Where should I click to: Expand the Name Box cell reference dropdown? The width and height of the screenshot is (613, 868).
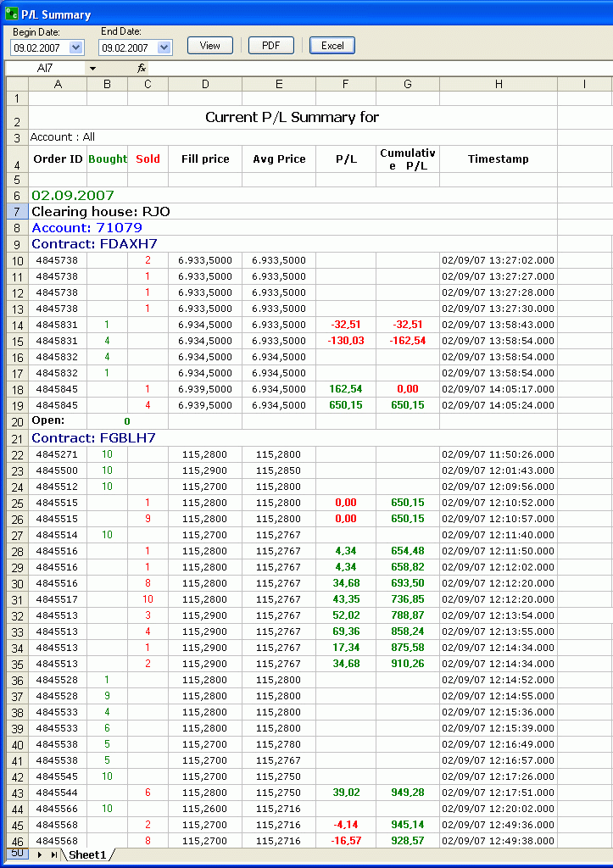(x=92, y=68)
